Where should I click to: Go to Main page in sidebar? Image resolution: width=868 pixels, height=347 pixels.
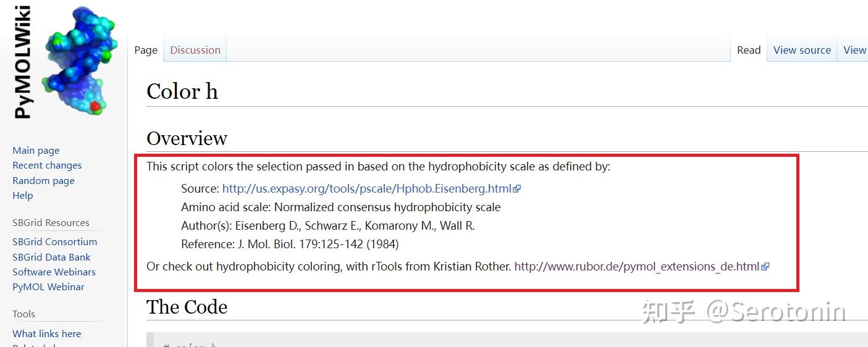[36, 151]
